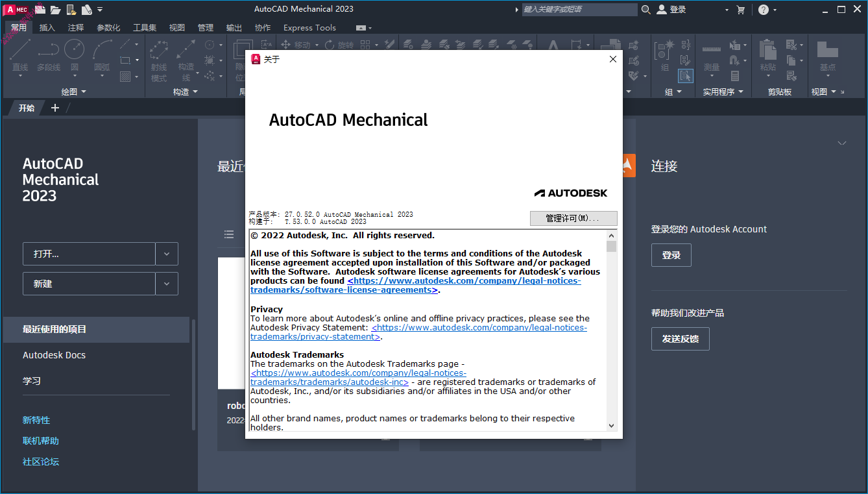Add a new drawing tab with plus icon
868x494 pixels.
click(55, 108)
